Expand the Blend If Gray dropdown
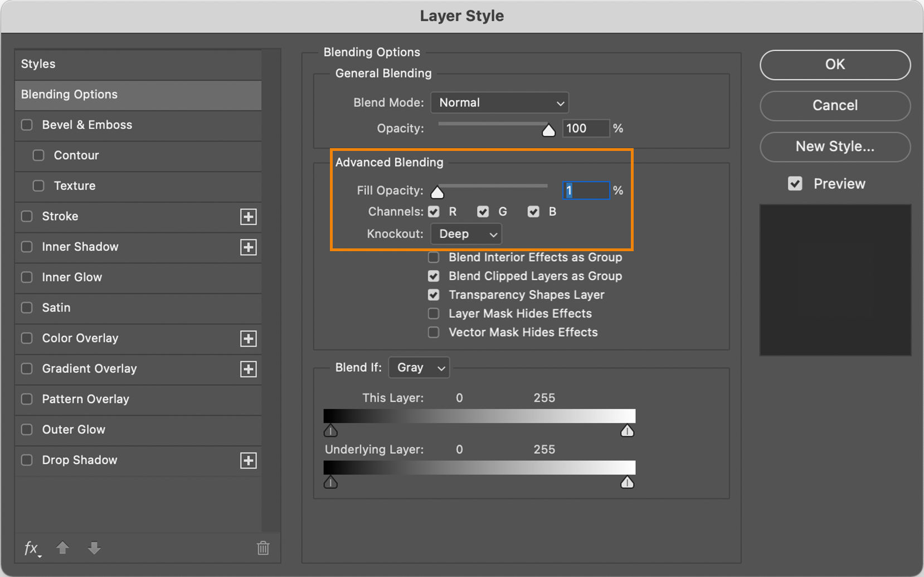Screen dimensions: 924x577 pyautogui.click(x=419, y=368)
